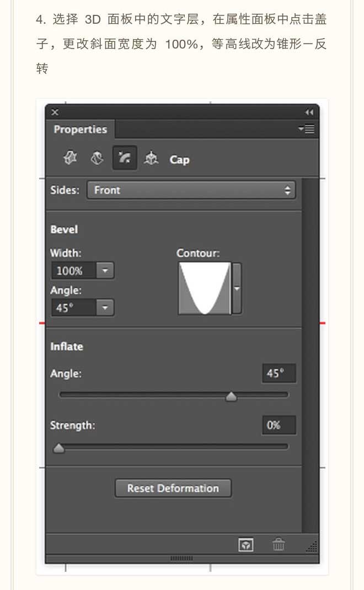This screenshot has height=590, width=364.
Task: Click the Inflate Angle slider handle
Action: click(231, 396)
